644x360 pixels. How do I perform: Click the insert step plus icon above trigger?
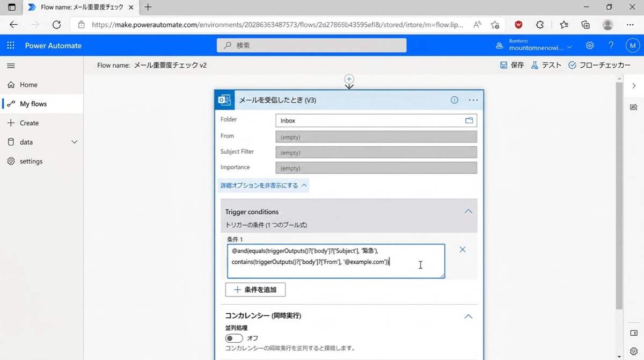point(349,79)
